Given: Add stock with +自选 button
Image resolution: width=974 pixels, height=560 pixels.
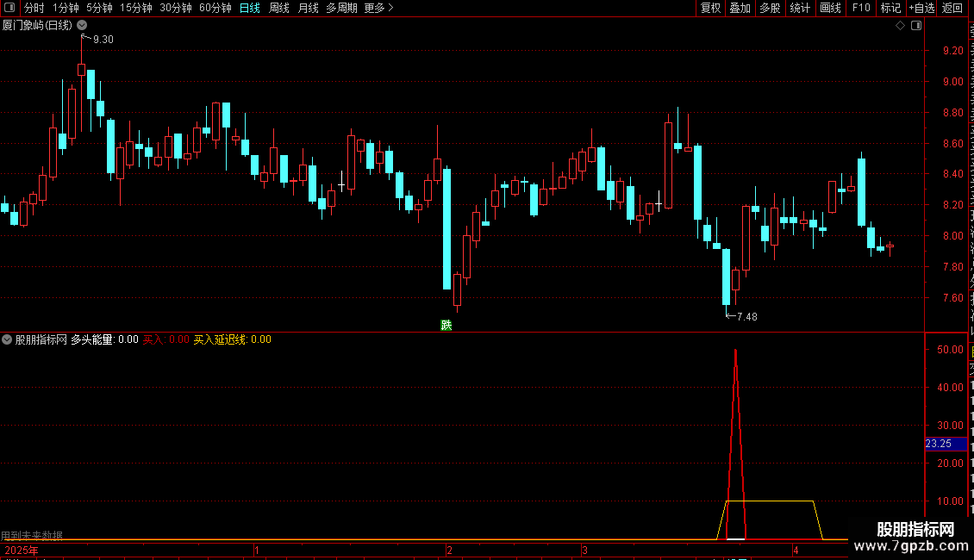Looking at the screenshot, I should [921, 8].
